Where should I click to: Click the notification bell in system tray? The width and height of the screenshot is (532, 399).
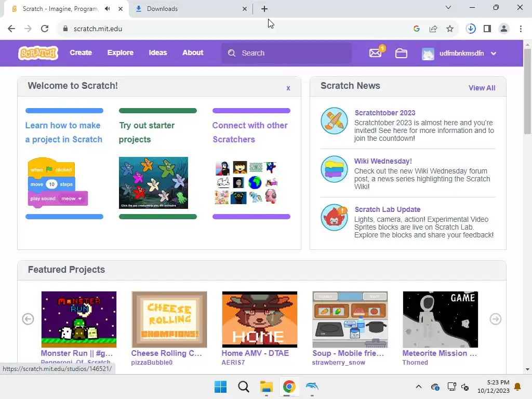(x=518, y=387)
